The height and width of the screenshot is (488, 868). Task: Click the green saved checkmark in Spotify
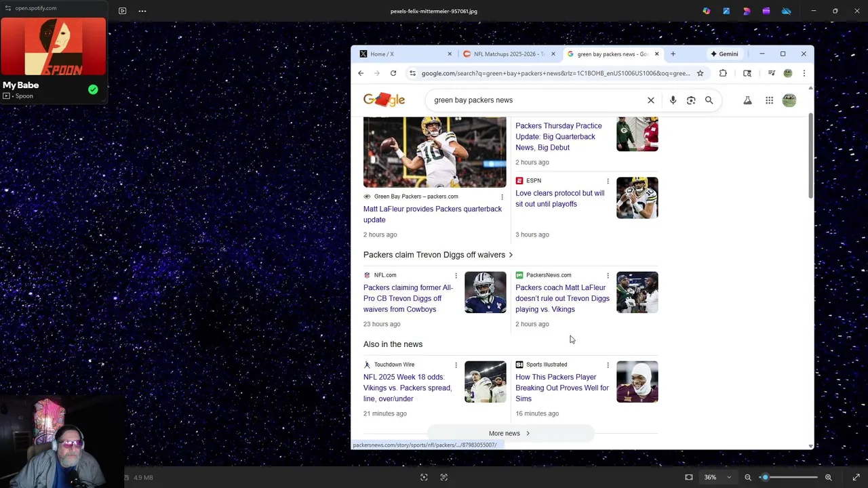93,89
